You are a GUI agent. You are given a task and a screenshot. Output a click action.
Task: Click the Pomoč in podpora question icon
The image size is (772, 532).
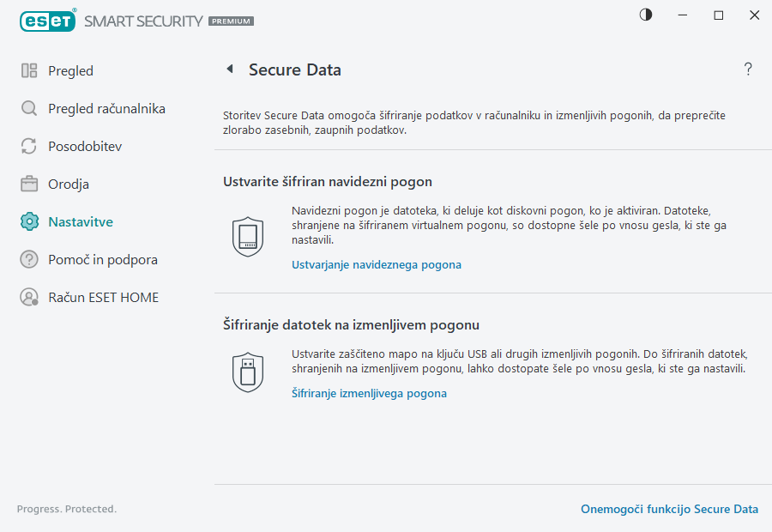tap(28, 259)
